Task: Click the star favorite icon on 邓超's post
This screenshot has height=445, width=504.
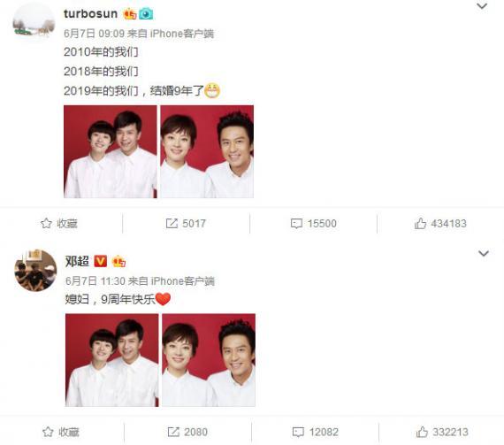Action: click(48, 432)
